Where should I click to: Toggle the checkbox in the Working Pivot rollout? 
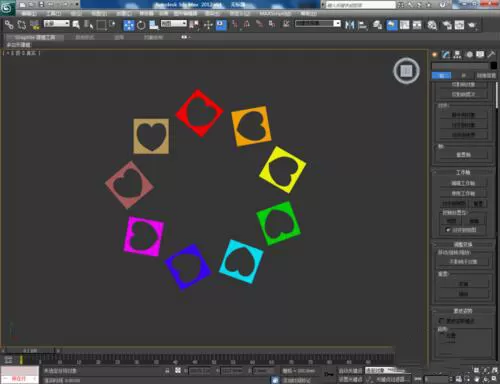[x=448, y=230]
